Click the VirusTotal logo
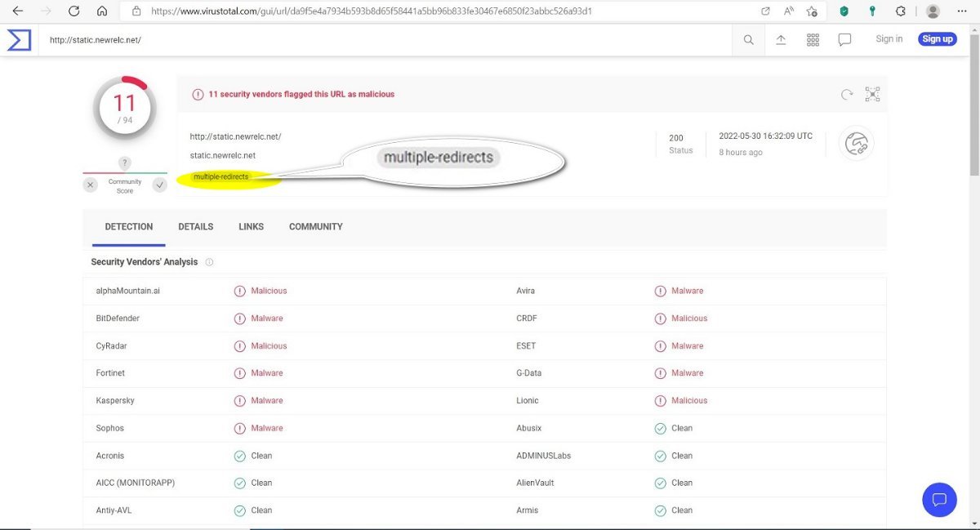The height and width of the screenshot is (530, 980). pyautogui.click(x=19, y=39)
